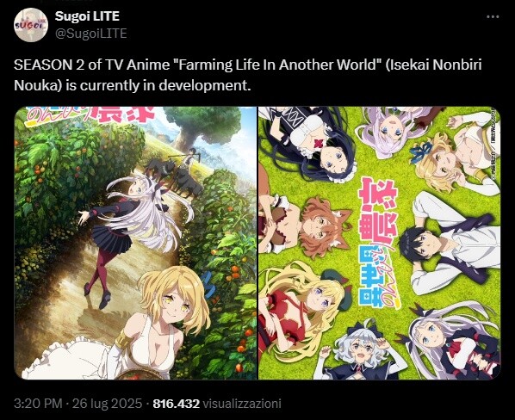
Task: Click the pink Japanese title on left poster
Action: coord(92,114)
